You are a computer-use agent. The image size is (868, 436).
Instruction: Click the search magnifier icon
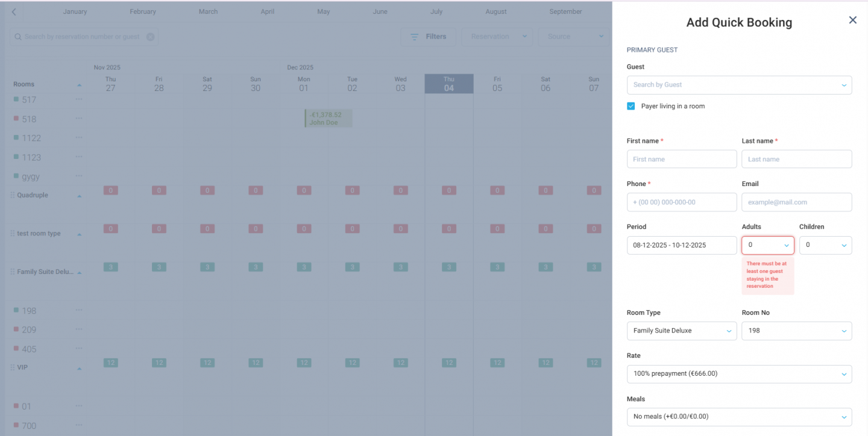click(17, 37)
